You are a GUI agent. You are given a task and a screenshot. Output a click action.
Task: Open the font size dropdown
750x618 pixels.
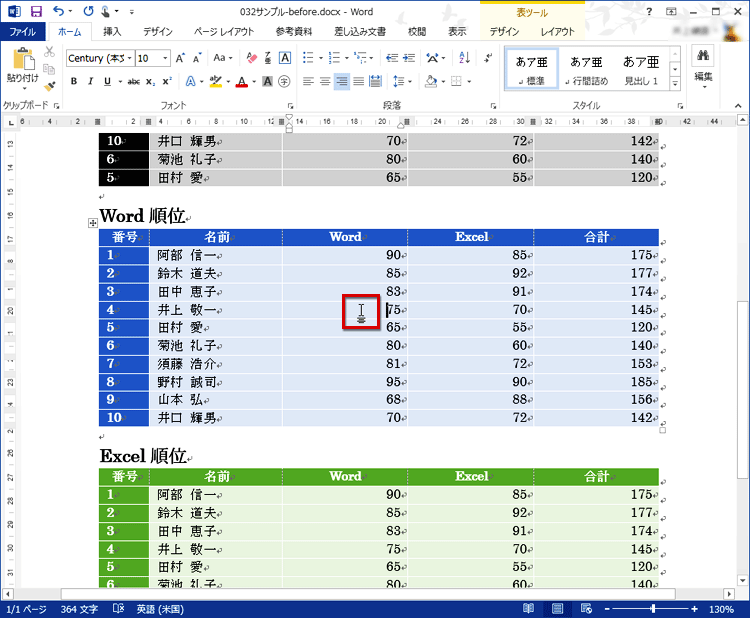coord(165,58)
